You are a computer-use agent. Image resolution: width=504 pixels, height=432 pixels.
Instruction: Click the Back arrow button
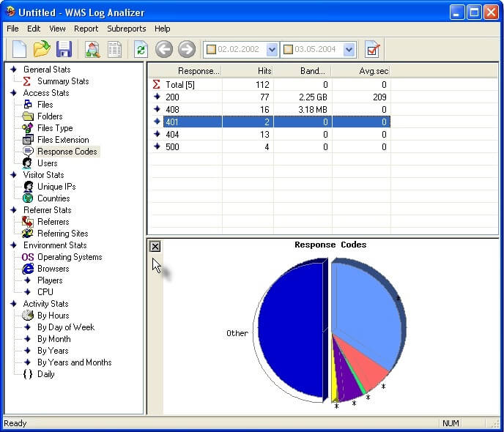pyautogui.click(x=164, y=49)
